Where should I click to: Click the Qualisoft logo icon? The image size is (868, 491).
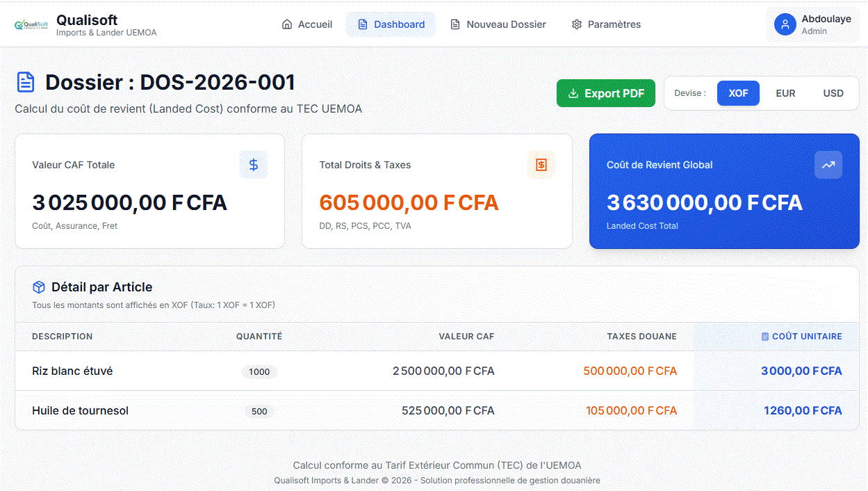coord(31,25)
